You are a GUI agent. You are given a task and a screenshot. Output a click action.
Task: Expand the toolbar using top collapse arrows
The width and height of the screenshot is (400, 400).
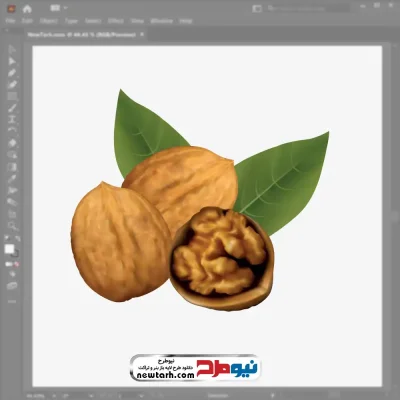tap(7, 30)
